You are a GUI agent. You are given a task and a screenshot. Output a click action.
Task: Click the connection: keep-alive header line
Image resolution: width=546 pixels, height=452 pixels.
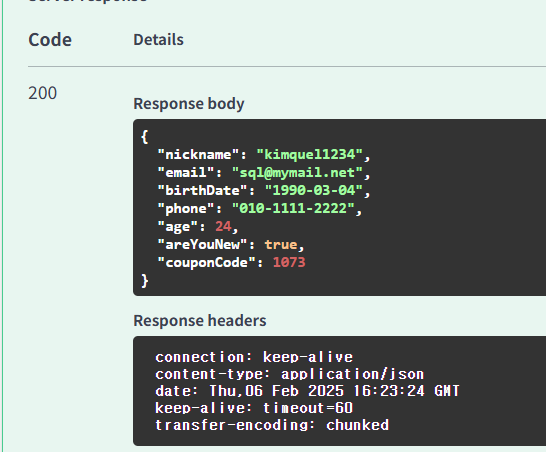click(x=254, y=357)
